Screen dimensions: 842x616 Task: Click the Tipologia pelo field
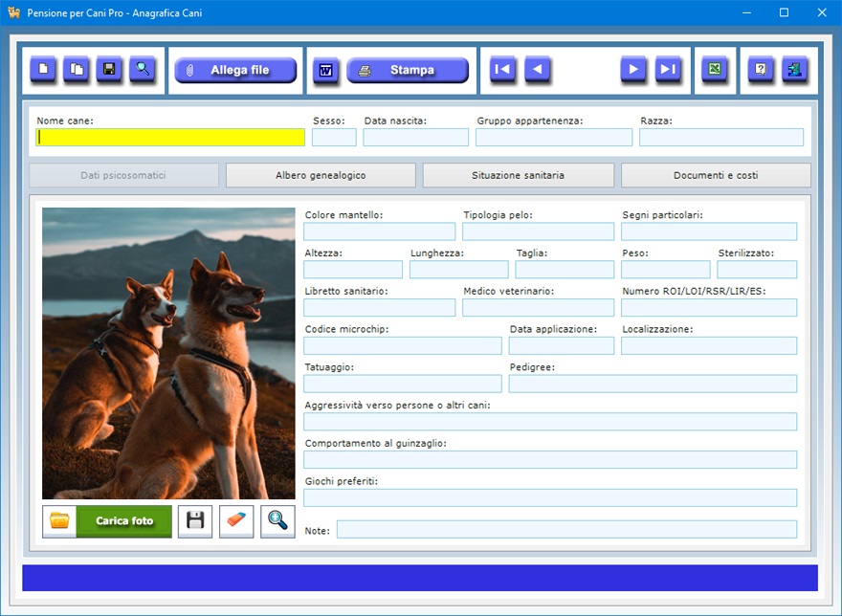click(538, 231)
